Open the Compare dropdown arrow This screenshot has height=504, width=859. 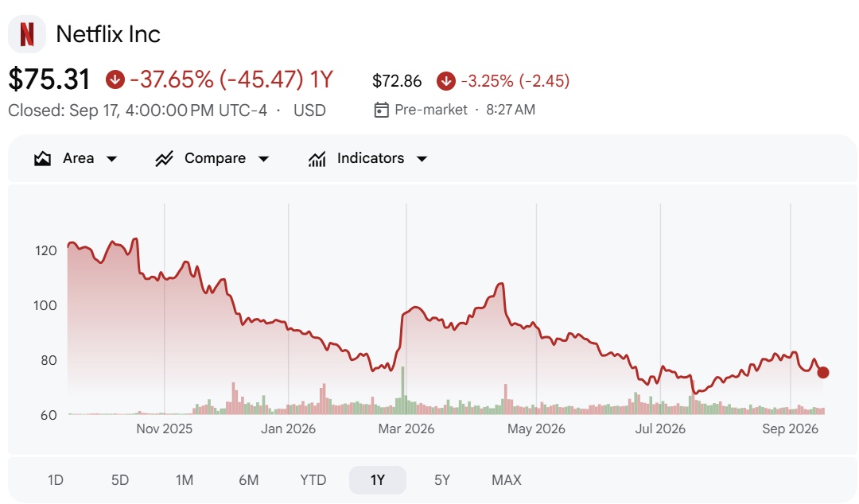click(x=263, y=159)
